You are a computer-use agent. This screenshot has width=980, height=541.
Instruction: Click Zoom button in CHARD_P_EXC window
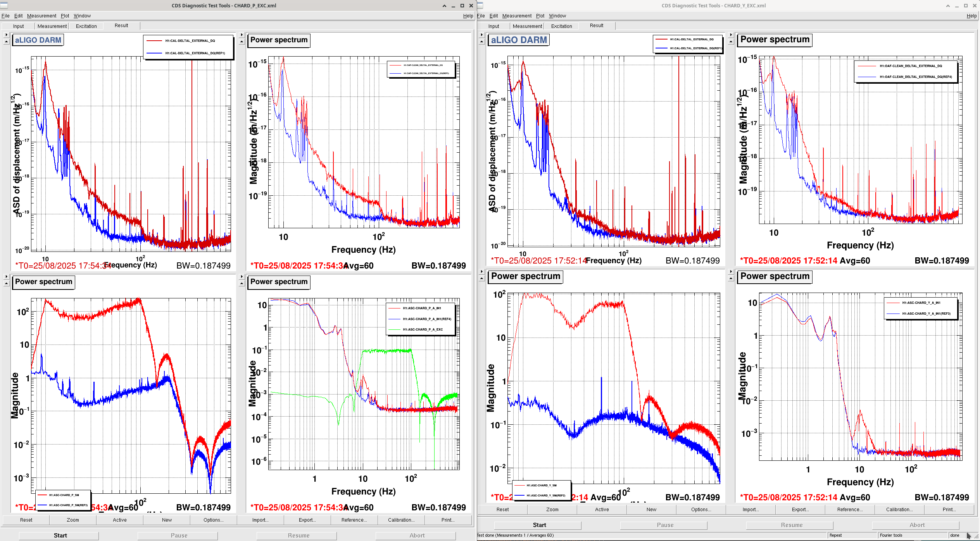[x=73, y=520]
